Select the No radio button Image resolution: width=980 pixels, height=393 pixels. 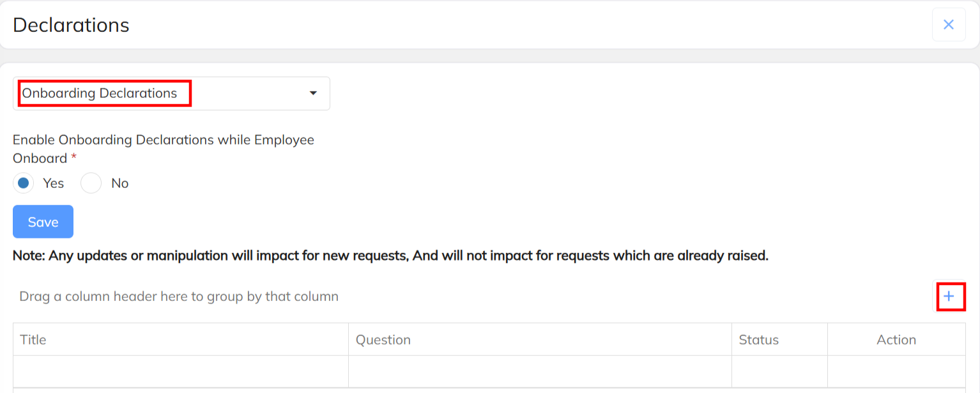91,183
